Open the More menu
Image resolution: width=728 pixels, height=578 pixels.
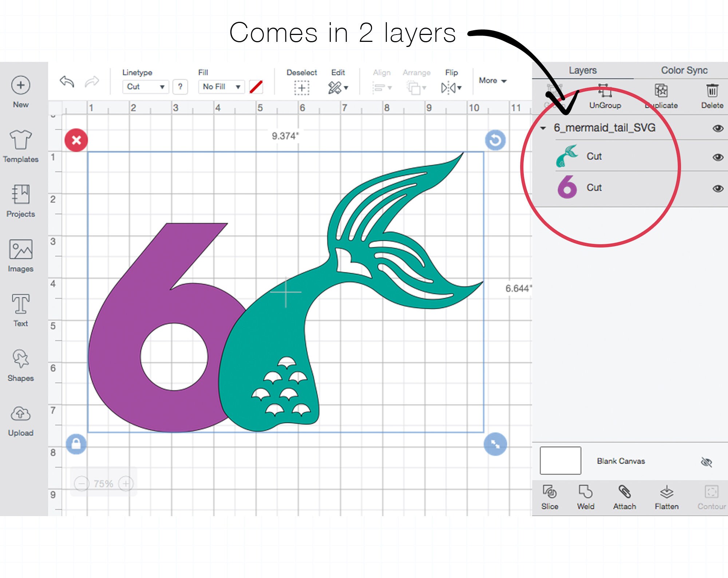tap(492, 80)
